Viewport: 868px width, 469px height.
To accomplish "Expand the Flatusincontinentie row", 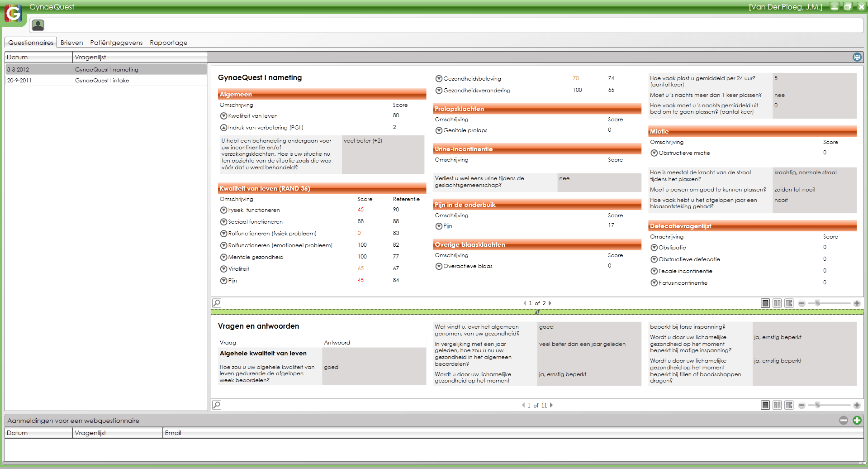I will pos(654,283).
